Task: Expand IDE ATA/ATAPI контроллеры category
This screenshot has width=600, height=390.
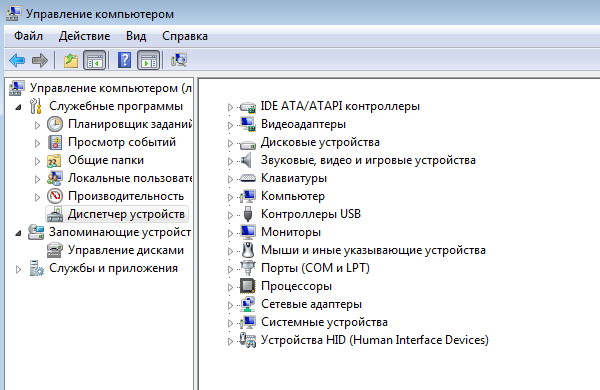Action: click(x=230, y=107)
